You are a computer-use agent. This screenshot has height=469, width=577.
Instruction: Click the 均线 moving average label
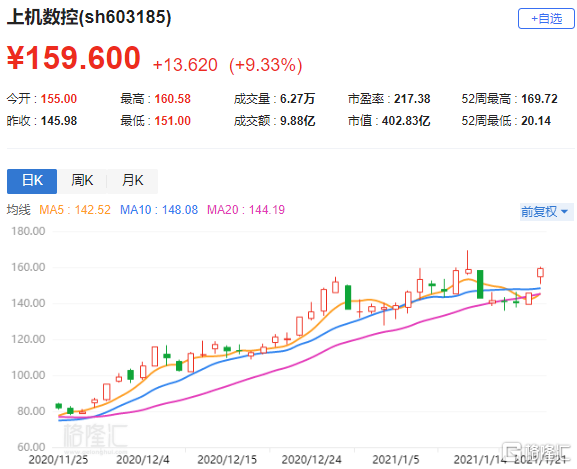pyautogui.click(x=18, y=210)
